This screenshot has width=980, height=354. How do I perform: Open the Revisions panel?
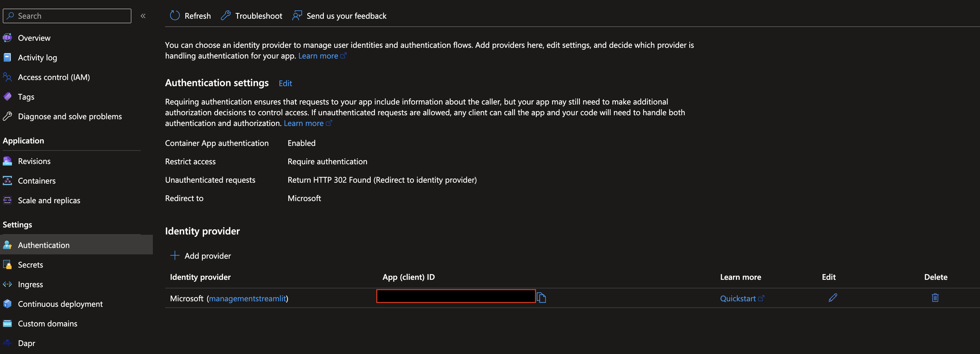click(34, 161)
